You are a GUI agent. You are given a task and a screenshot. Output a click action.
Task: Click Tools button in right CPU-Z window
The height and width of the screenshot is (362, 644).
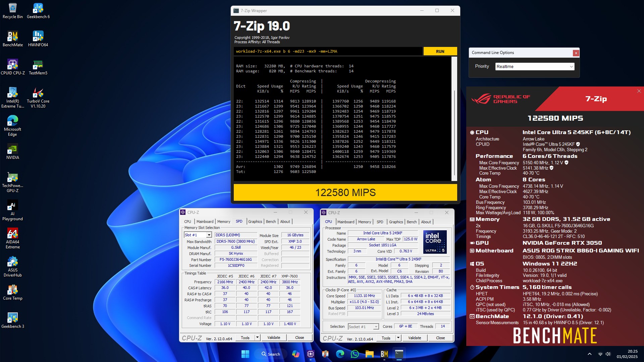coord(386,338)
